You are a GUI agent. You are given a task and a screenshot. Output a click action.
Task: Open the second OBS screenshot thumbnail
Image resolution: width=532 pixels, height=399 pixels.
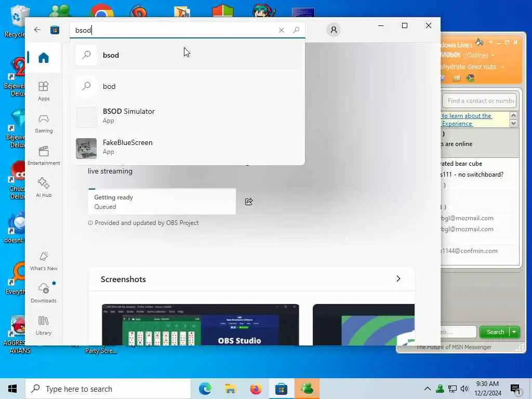[x=363, y=325]
